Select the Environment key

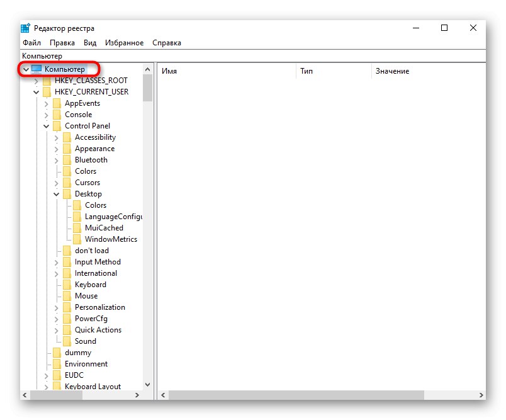86,364
